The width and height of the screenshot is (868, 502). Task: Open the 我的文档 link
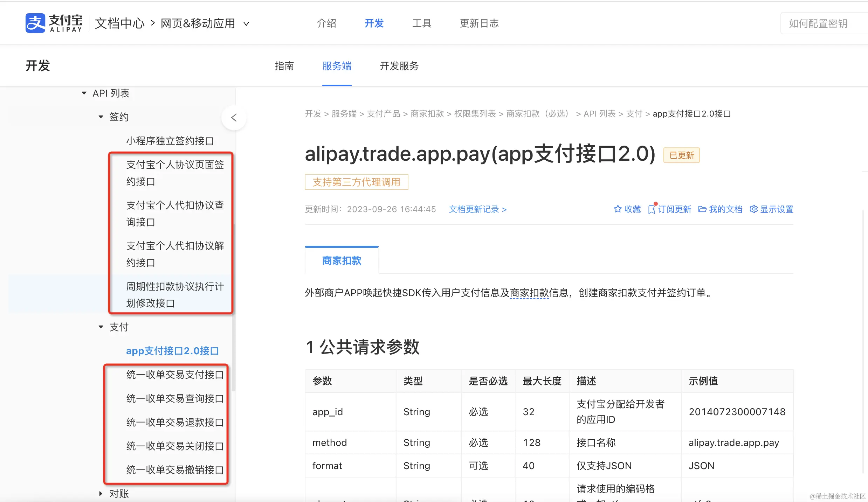(x=726, y=209)
